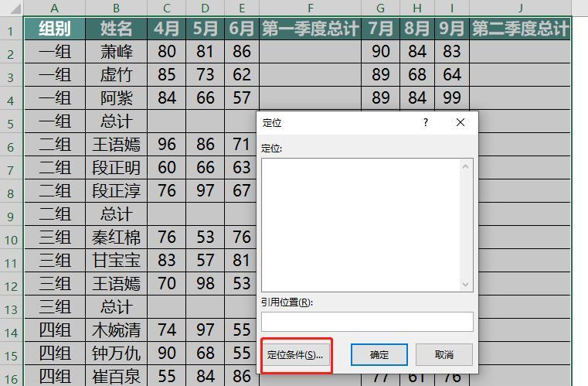Image resolution: width=588 pixels, height=386 pixels.
Task: Select column H header
Action: [x=417, y=8]
